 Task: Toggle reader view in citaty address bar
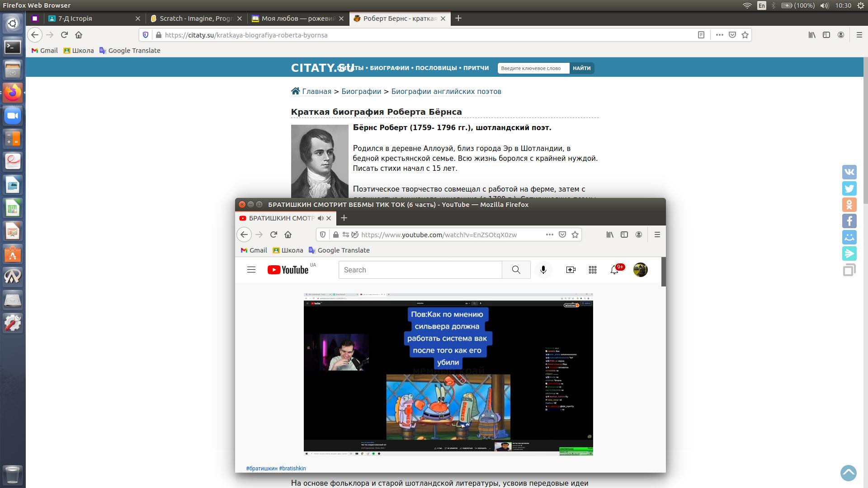tap(701, 35)
